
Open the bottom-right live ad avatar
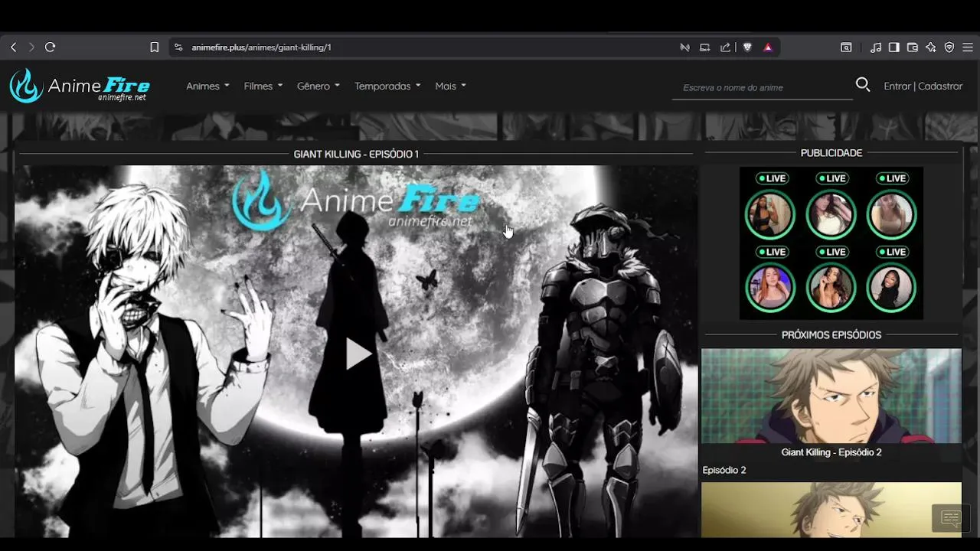click(891, 288)
